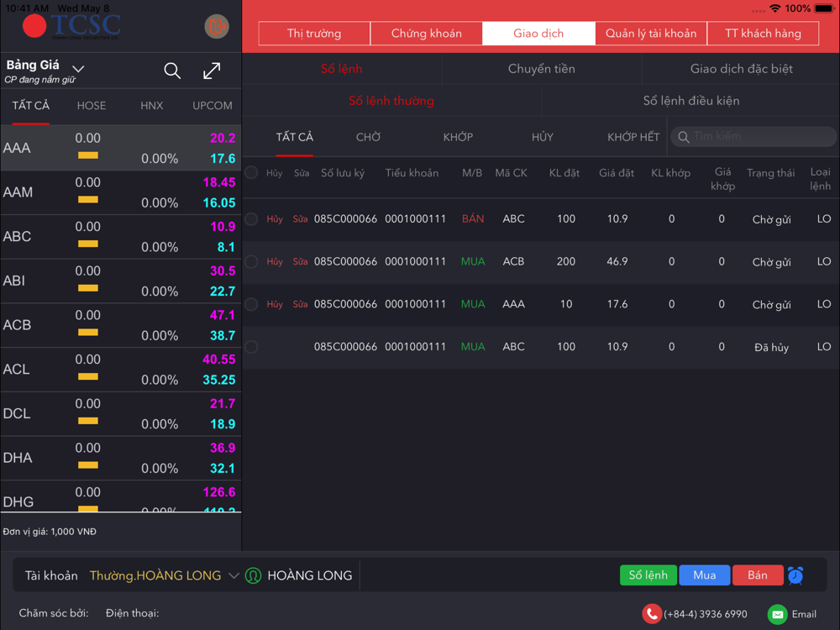
Task: Click Hủy link on the MUA AAA order
Action: [x=275, y=304]
